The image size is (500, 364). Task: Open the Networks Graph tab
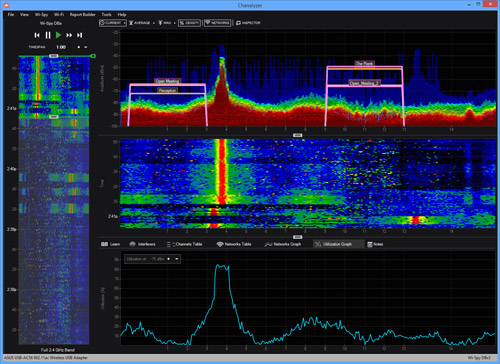(x=283, y=244)
